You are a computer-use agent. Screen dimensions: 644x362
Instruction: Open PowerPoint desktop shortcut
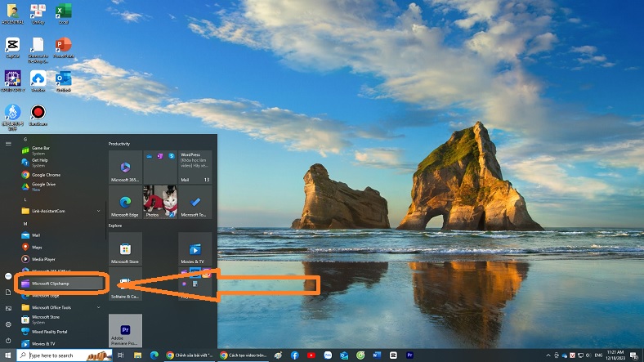[x=63, y=46]
